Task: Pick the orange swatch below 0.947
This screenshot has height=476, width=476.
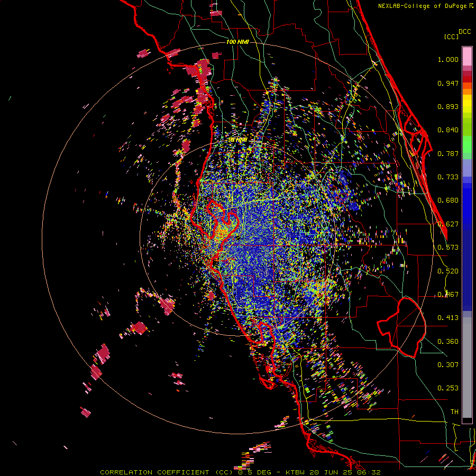Action: pos(467,91)
